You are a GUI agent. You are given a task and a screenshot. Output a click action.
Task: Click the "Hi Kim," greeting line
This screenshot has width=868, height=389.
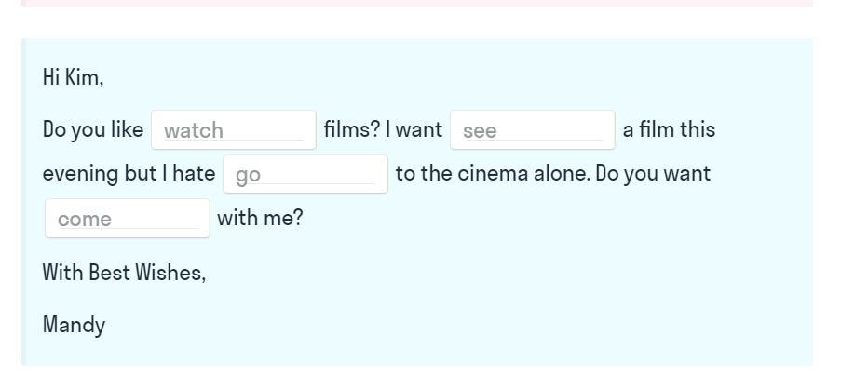coord(73,78)
